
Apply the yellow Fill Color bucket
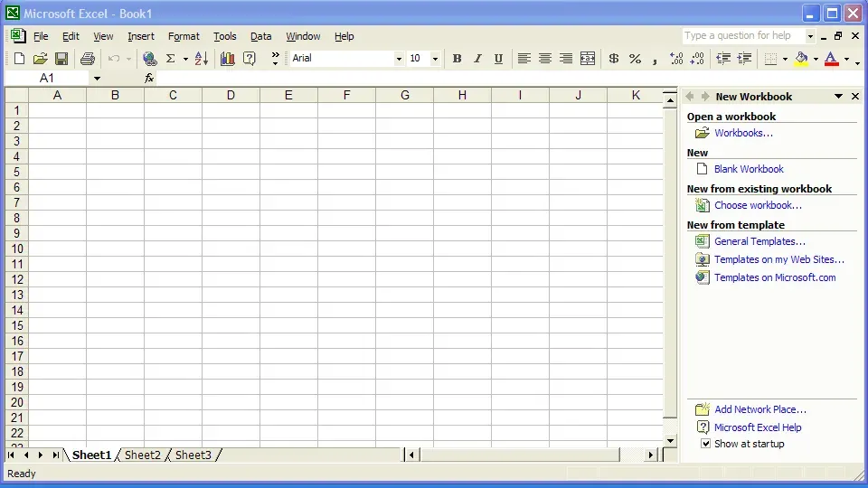point(801,59)
